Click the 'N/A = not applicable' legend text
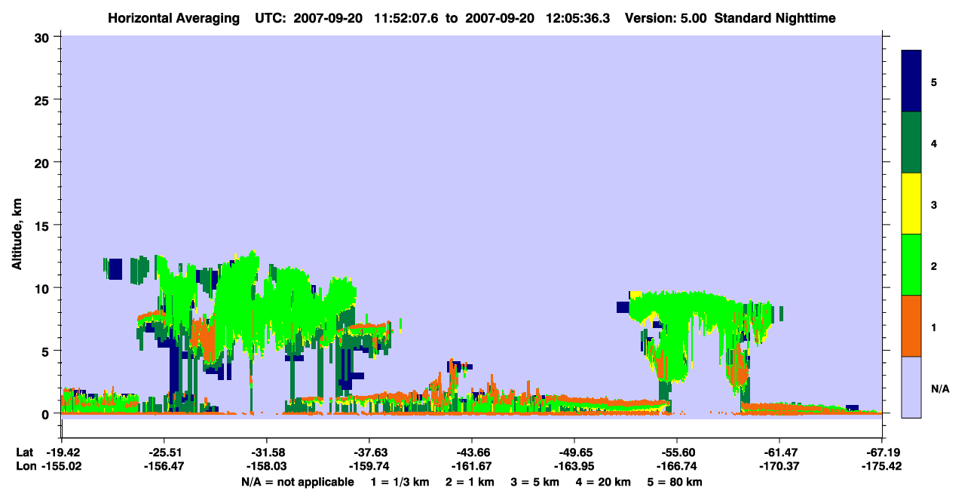Viewport: 980px width, 503px height. coord(298,482)
